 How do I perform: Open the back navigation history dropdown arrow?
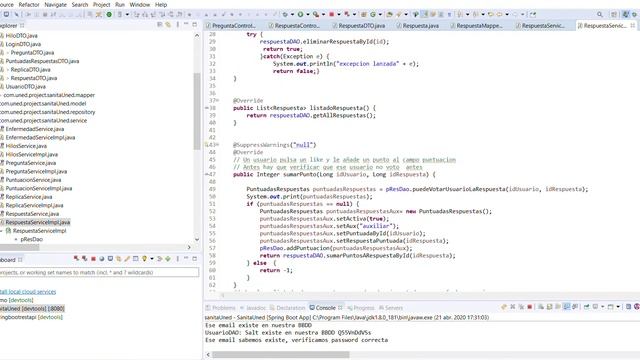point(507,14)
